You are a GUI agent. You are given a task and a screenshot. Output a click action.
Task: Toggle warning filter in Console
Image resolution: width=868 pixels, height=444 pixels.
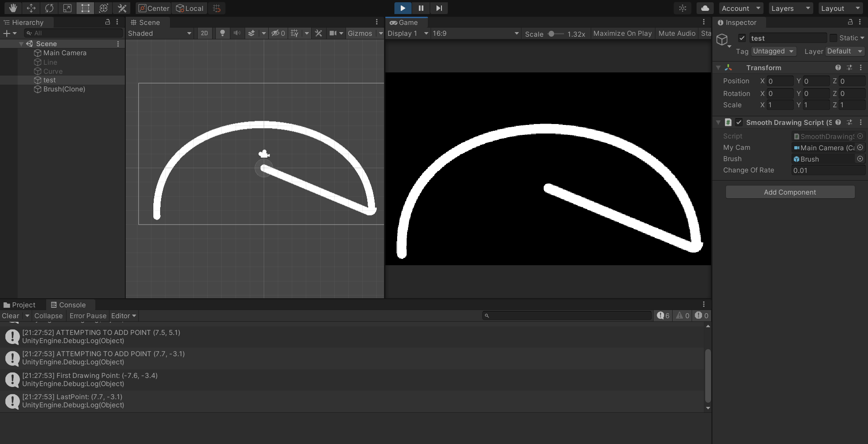point(683,315)
